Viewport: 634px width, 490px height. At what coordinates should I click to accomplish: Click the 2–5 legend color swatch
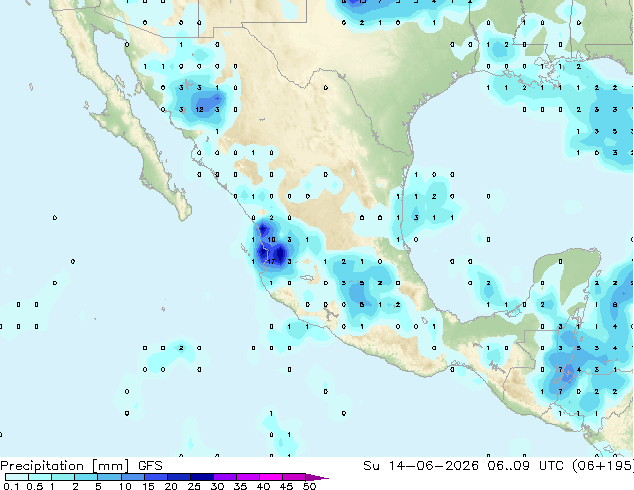(x=86, y=477)
